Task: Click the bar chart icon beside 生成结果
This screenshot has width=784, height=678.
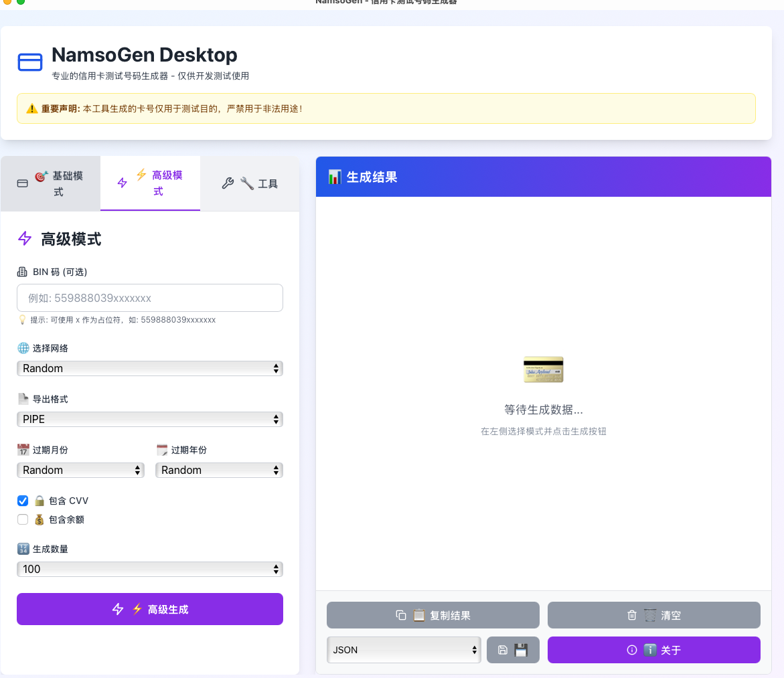Action: [335, 177]
